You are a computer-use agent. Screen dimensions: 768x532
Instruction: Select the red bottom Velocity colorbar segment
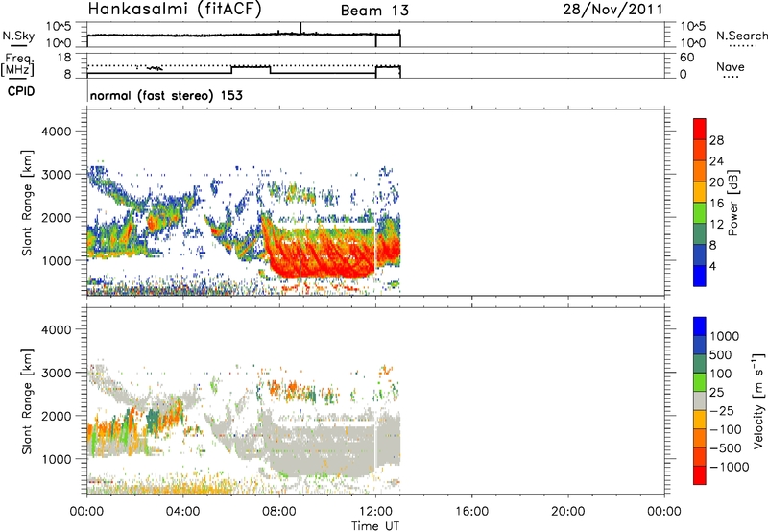pyautogui.click(x=700, y=475)
